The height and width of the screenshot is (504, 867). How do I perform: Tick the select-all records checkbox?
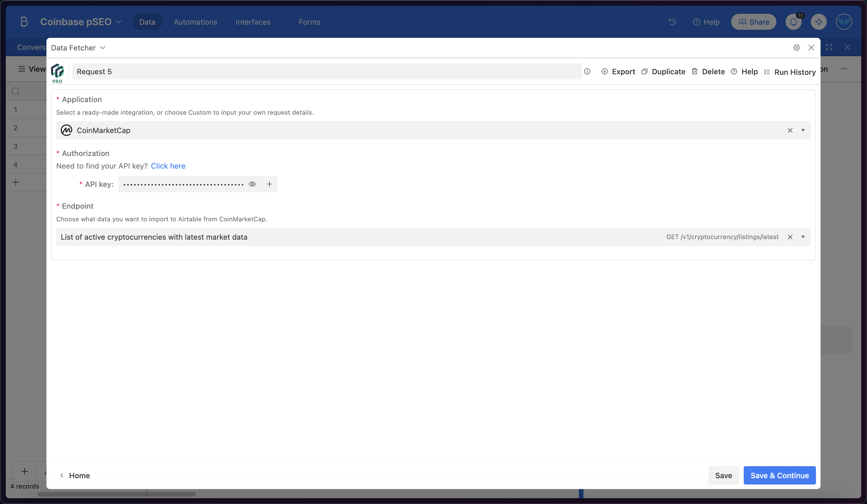(15, 91)
